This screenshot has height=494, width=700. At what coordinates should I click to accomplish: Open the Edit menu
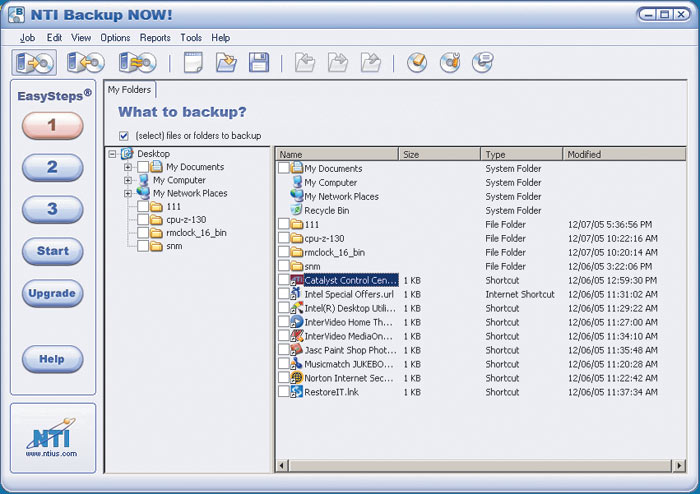[54, 38]
